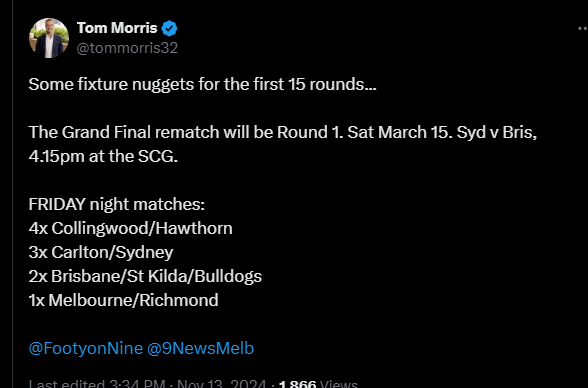The height and width of the screenshot is (388, 588).
Task: Click the '1x Melbourne/Richmond' line
Action: pos(123,300)
